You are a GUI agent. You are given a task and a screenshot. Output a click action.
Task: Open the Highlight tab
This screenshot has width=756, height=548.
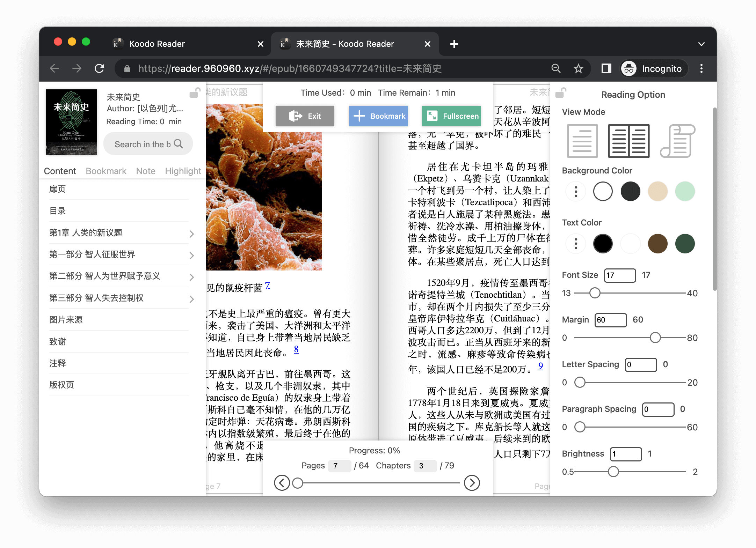tap(183, 171)
